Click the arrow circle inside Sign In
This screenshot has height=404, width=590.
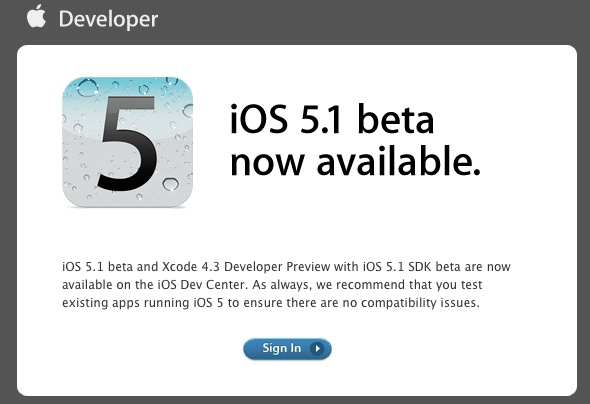[x=317, y=349]
